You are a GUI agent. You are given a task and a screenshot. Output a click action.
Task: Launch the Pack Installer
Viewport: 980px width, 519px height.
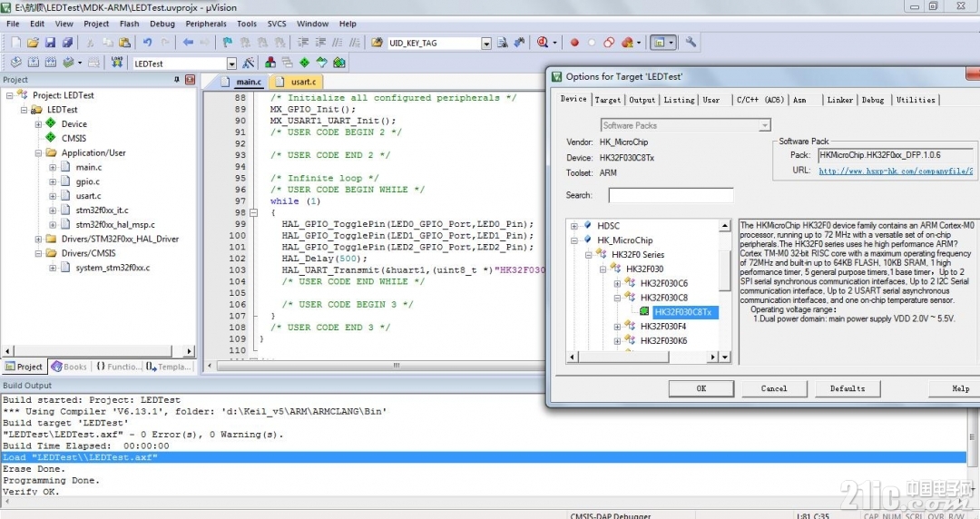(339, 63)
